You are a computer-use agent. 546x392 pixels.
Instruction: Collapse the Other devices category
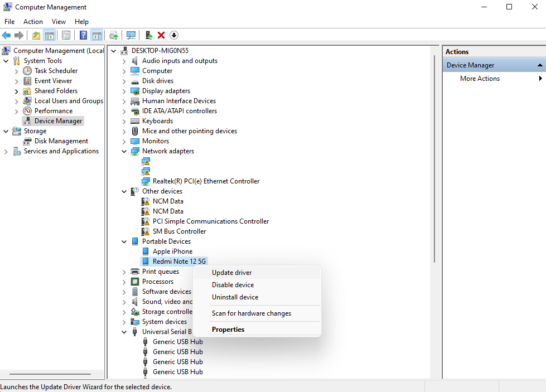124,191
